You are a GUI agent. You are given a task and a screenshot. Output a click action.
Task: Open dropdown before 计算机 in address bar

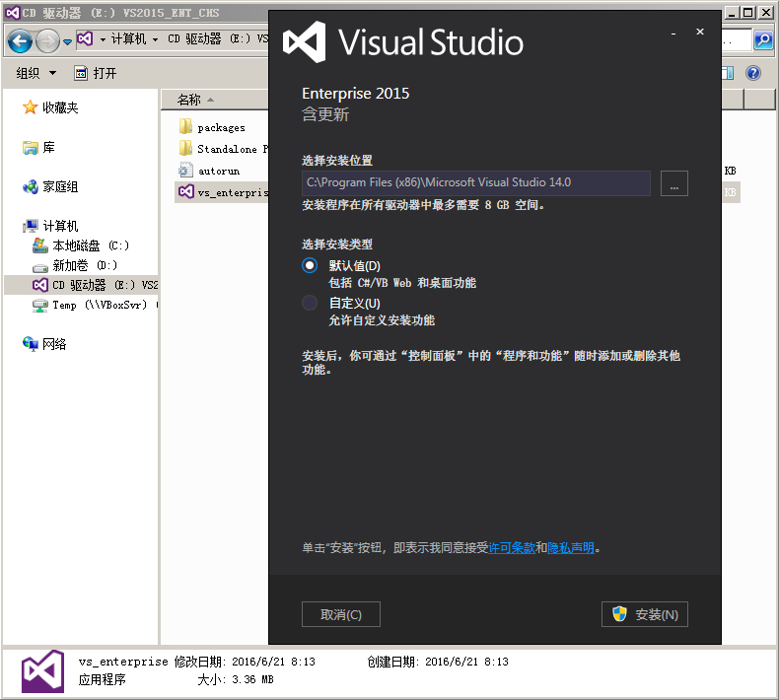click(103, 39)
